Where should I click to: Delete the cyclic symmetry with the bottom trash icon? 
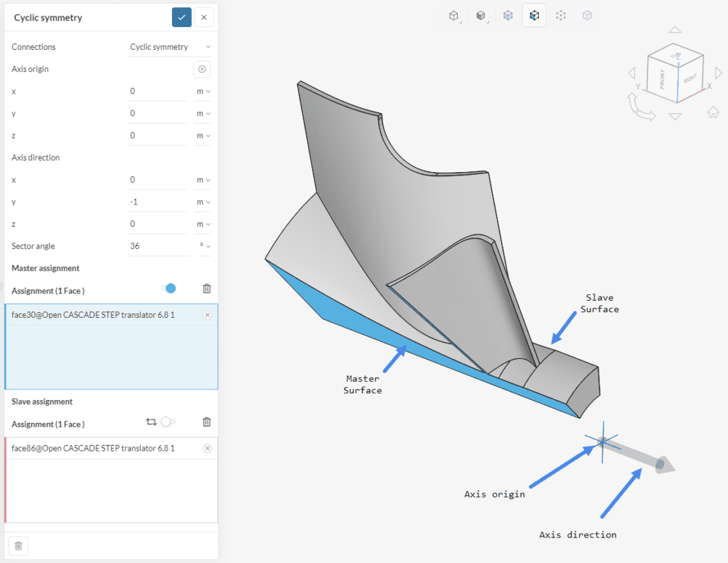18,546
